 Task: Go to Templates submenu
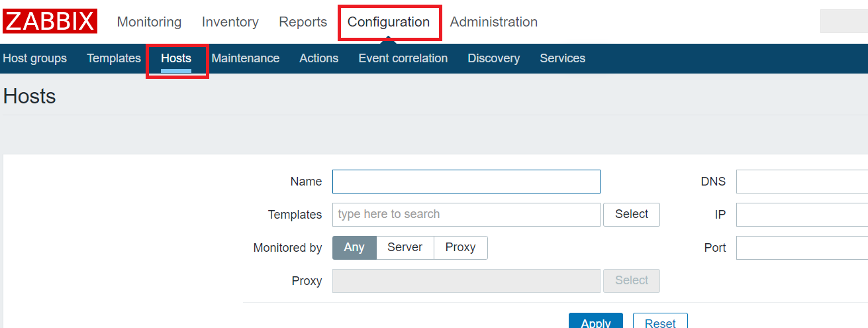[114, 58]
